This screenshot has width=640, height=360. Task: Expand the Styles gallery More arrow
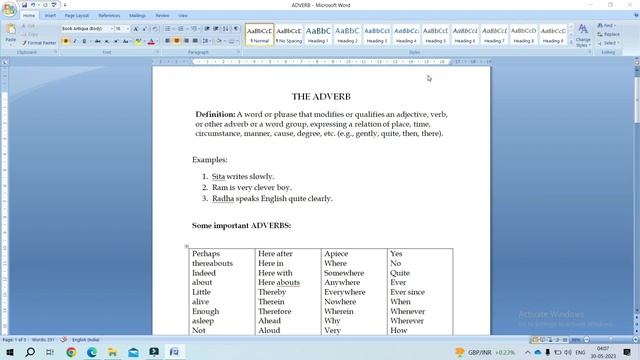(x=571, y=42)
